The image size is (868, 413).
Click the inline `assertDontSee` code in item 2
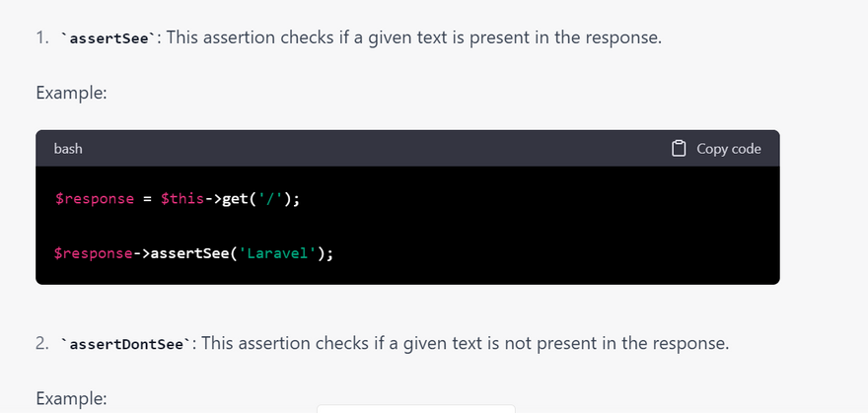[x=127, y=344]
